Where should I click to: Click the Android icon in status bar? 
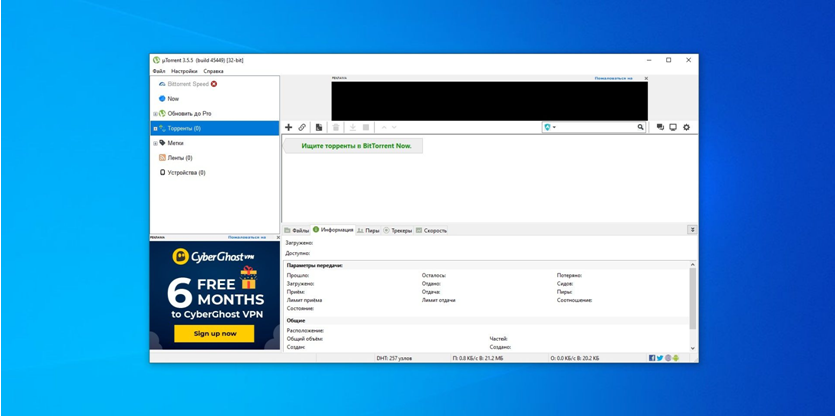click(676, 358)
